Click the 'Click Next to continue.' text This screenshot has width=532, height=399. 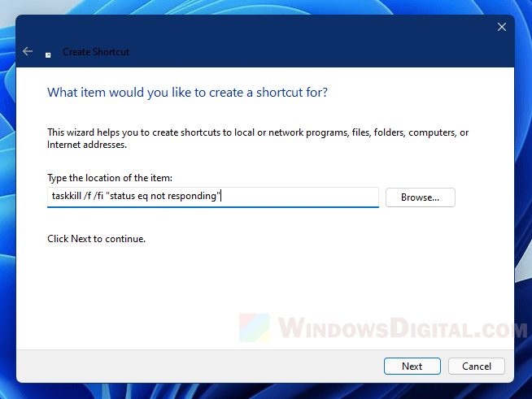[96, 239]
